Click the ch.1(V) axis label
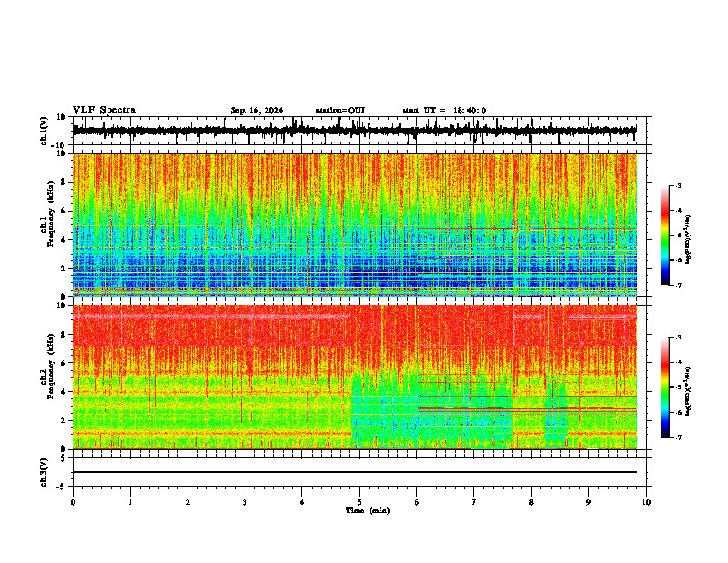This screenshot has height=563, width=728. click(44, 131)
